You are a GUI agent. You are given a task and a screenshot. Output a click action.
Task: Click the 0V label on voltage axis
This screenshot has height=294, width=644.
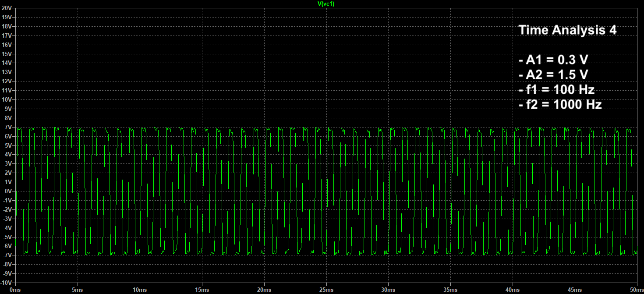[x=9, y=191]
